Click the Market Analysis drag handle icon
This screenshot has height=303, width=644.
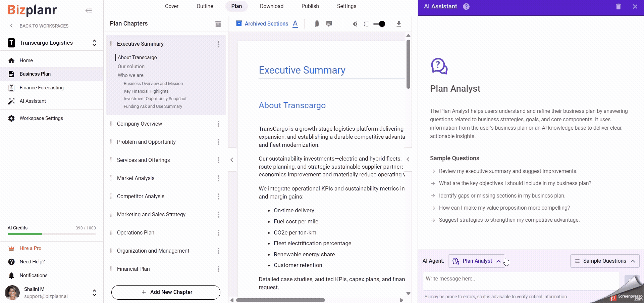[111, 178]
